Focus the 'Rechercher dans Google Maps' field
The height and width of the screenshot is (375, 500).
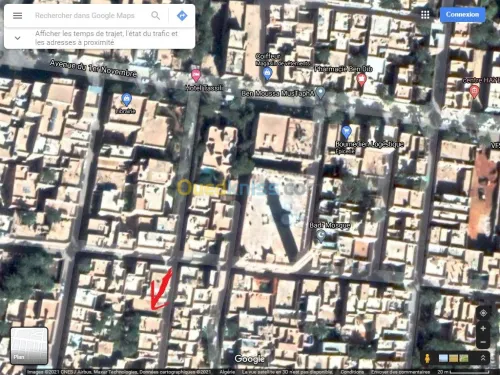coord(85,15)
